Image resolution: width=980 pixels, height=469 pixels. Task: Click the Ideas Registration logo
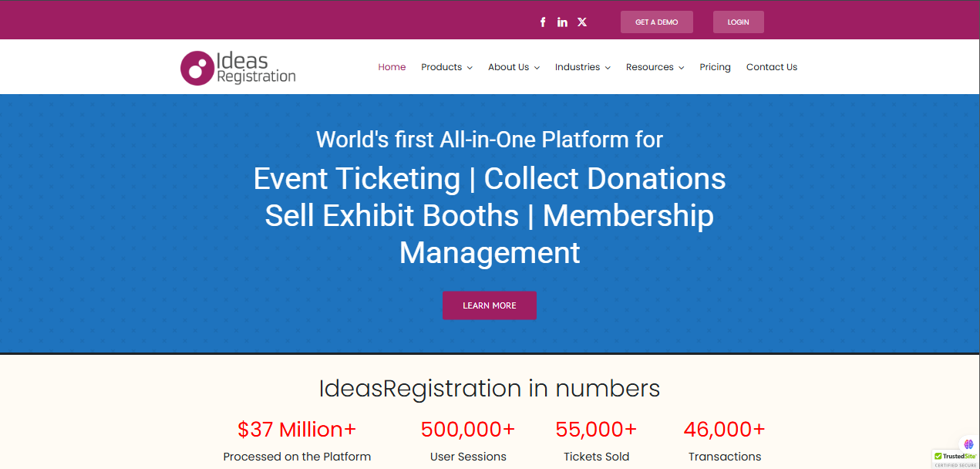pyautogui.click(x=238, y=67)
